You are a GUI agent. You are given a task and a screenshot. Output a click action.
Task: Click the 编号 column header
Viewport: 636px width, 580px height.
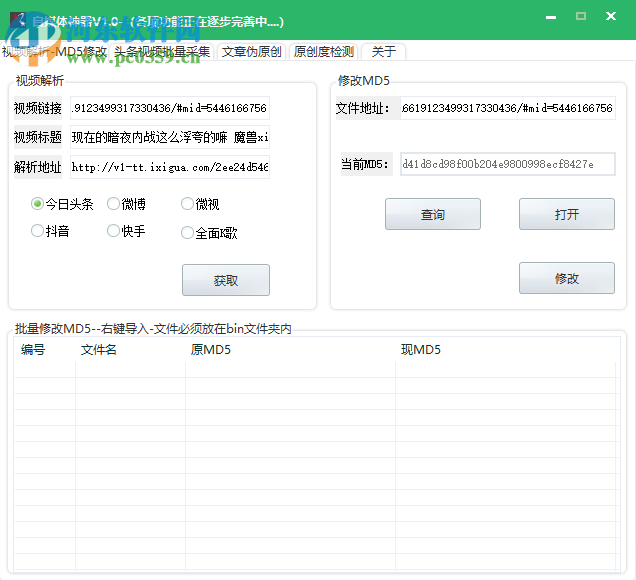(x=45, y=350)
